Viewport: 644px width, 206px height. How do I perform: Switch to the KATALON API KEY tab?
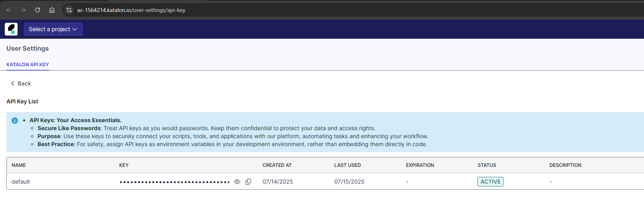[x=28, y=64]
